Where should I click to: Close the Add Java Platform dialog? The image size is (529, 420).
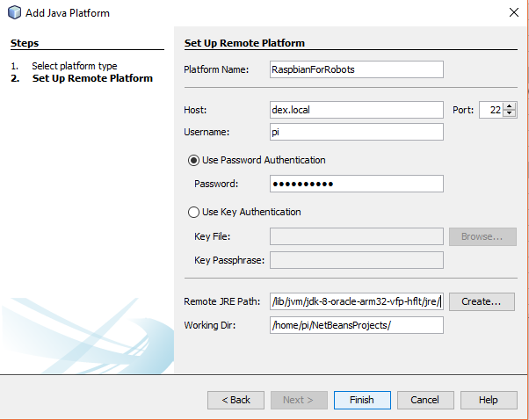[x=513, y=13]
